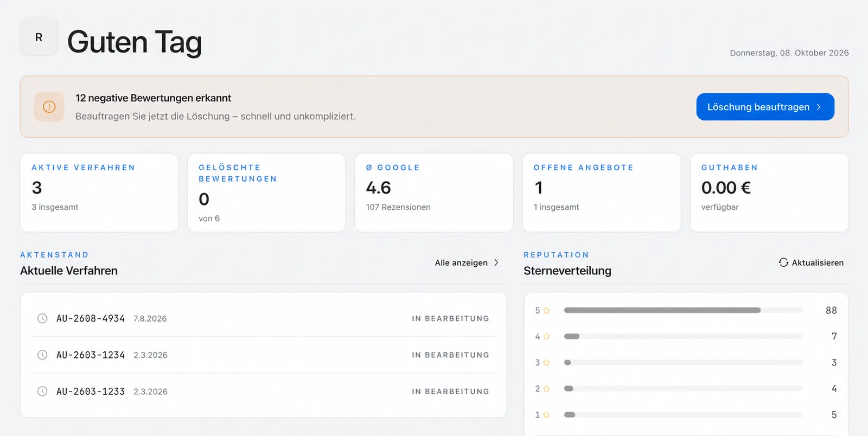
Task: Click IN BEARBEITUNG status of AU-2608-4934
Action: click(450, 318)
